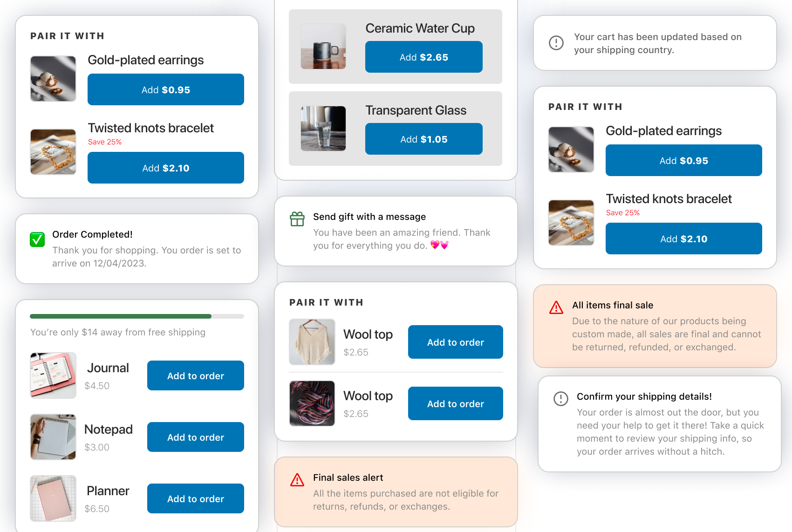The image size is (792, 532).
Task: Open the Transparent Glass product image
Action: [323, 129]
